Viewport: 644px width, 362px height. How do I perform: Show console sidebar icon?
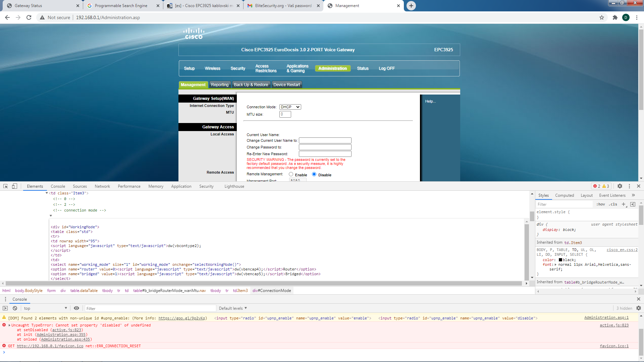pos(5,308)
